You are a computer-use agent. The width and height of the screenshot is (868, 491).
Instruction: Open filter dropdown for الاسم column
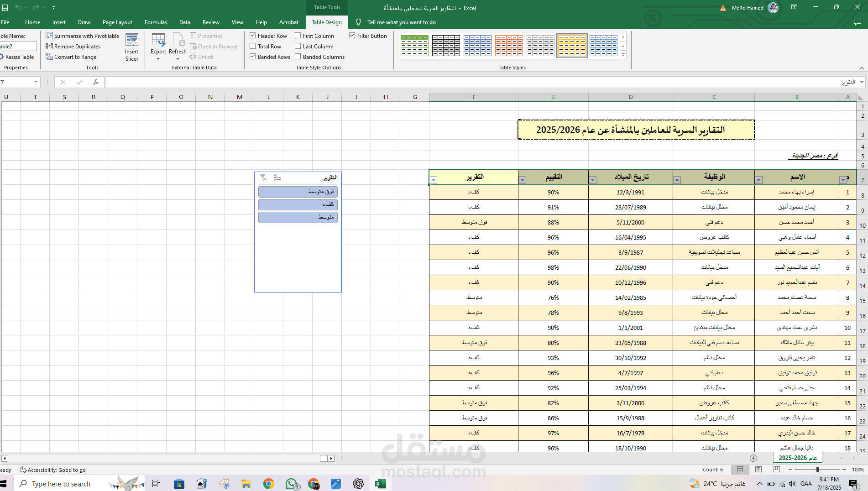click(758, 180)
